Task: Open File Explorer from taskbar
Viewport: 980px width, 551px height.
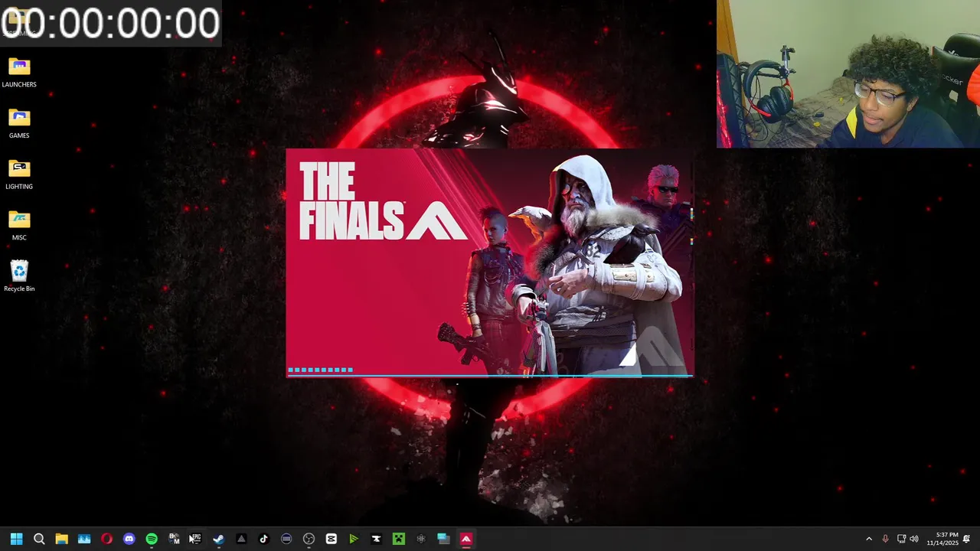Action: point(61,539)
